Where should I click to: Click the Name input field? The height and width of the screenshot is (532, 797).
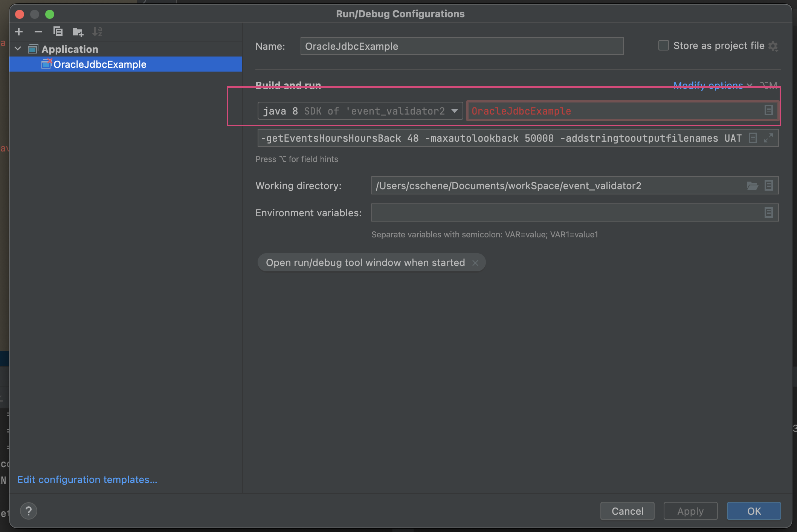point(461,46)
